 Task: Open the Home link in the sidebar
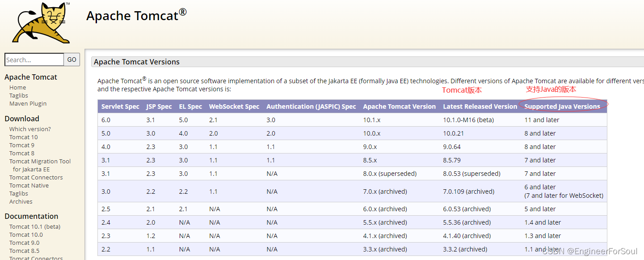pyautogui.click(x=18, y=87)
